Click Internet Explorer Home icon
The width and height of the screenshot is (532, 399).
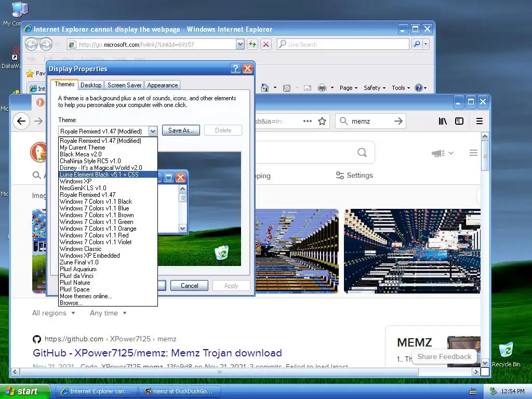point(265,88)
